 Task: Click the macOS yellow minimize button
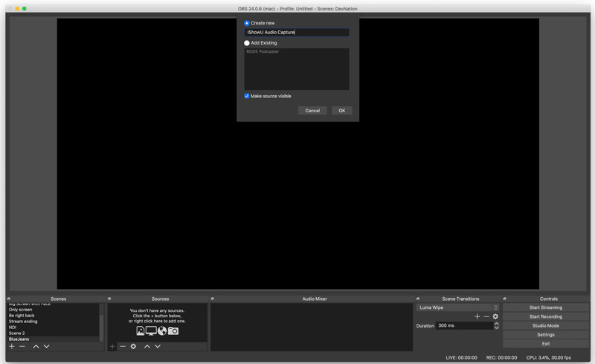(17, 8)
